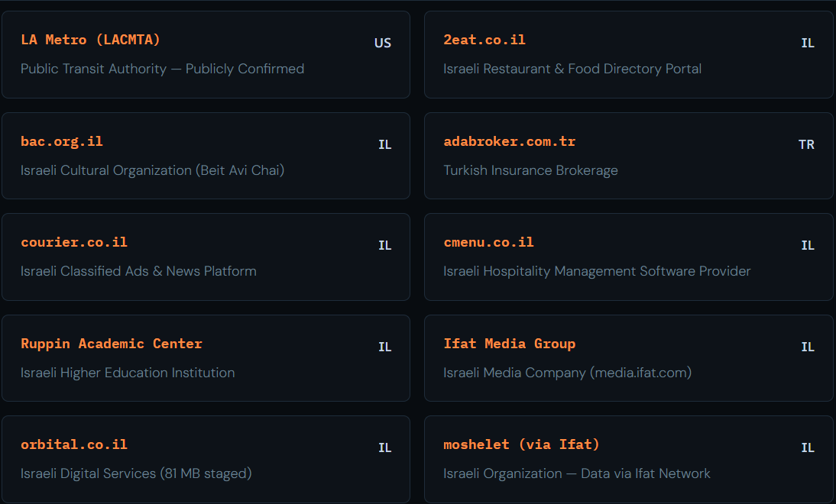The height and width of the screenshot is (504, 836).
Task: Click 'Israeli Hospitality Management Software Provider' description
Action: [597, 271]
